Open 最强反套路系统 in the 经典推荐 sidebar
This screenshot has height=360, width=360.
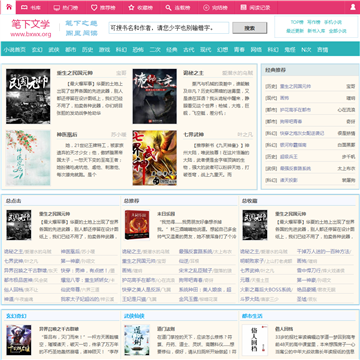pos(295,168)
